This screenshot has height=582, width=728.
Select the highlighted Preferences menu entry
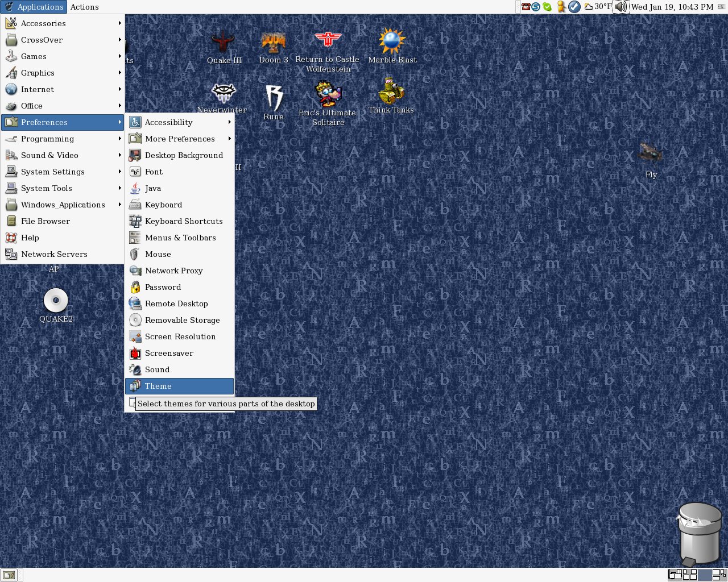[x=63, y=122]
